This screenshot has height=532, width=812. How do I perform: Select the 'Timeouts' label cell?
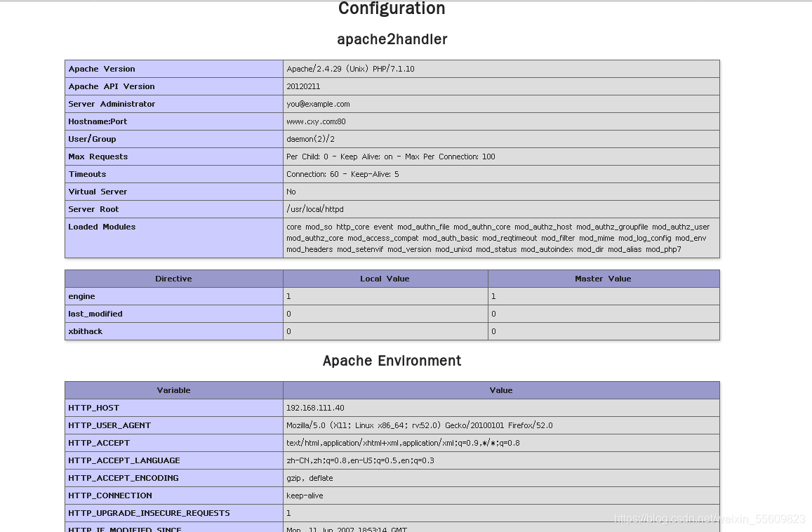click(x=174, y=175)
